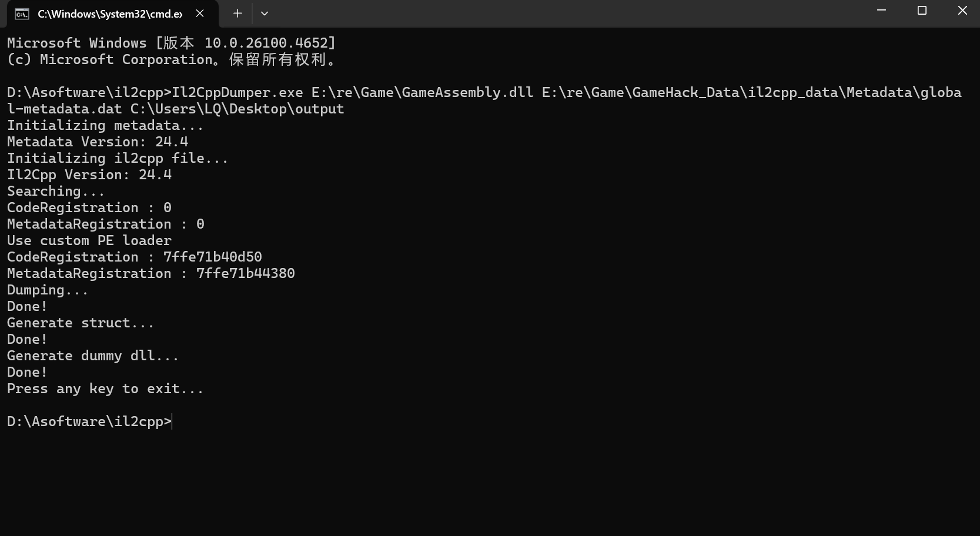Click the Il2Cpp Version: 24.4 line

pos(89,175)
